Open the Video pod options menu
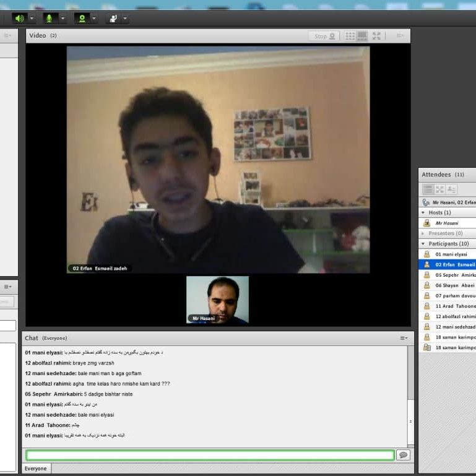The image size is (476, 476). (400, 36)
